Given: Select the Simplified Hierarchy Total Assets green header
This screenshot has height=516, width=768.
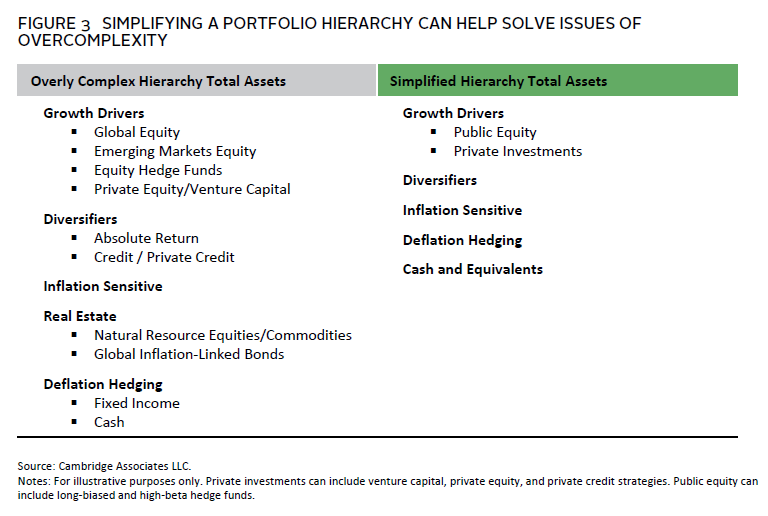Looking at the screenshot, I should click(498, 81).
